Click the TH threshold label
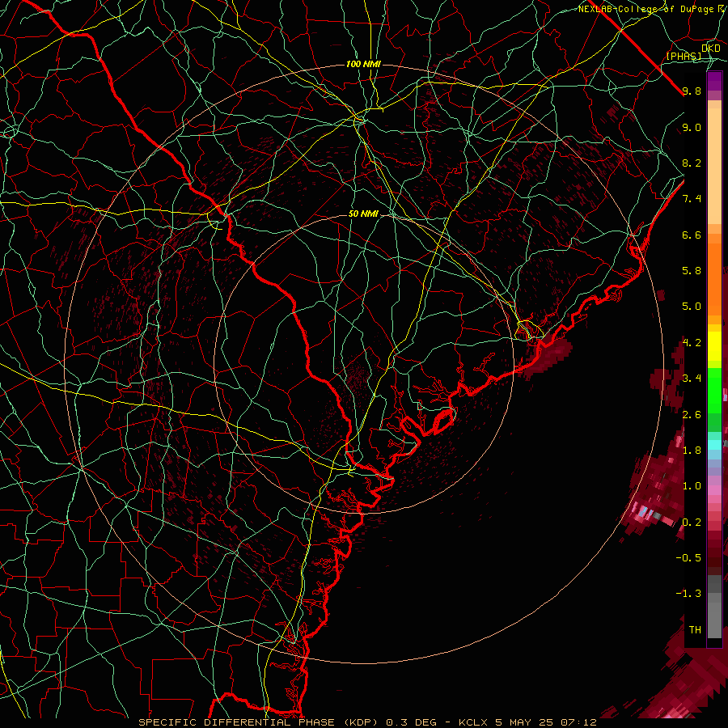Image resolution: width=728 pixels, height=728 pixels. coord(695,630)
